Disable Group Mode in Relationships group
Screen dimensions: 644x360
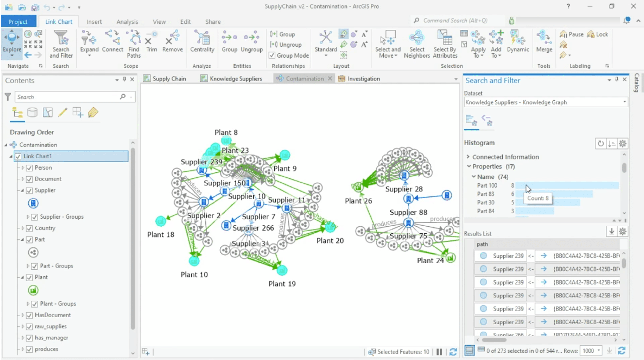pyautogui.click(x=272, y=55)
